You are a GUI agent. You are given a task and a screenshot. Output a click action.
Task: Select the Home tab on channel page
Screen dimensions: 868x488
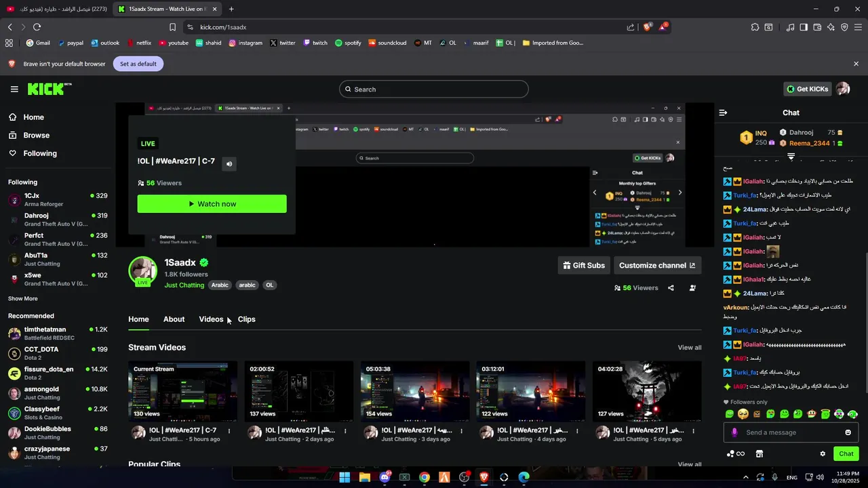point(138,319)
